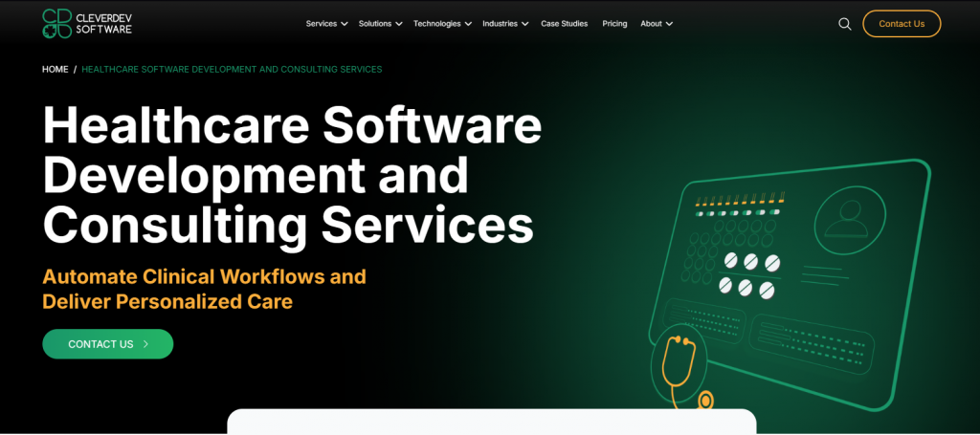This screenshot has height=435, width=980.
Task: Click the Healthcare Software Development breadcrumb text
Action: (232, 70)
